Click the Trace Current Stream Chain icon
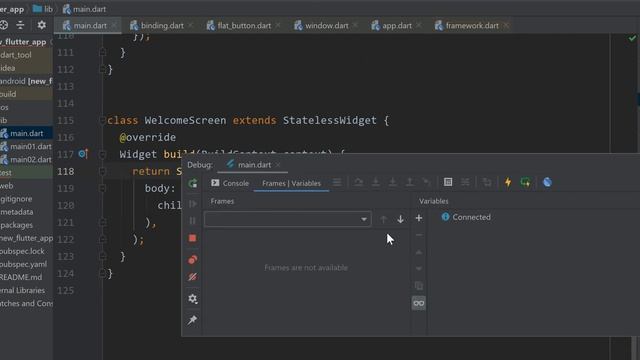Screen dimensions: 640x360 coord(465,182)
